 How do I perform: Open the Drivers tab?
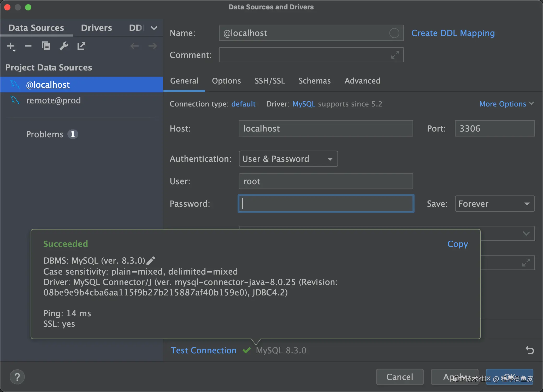96,28
